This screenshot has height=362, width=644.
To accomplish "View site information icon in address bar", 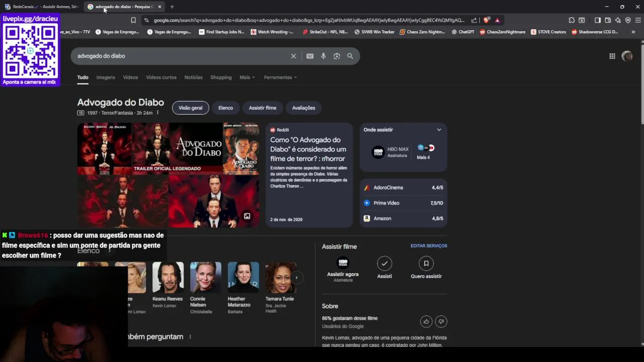I will 146,20.
